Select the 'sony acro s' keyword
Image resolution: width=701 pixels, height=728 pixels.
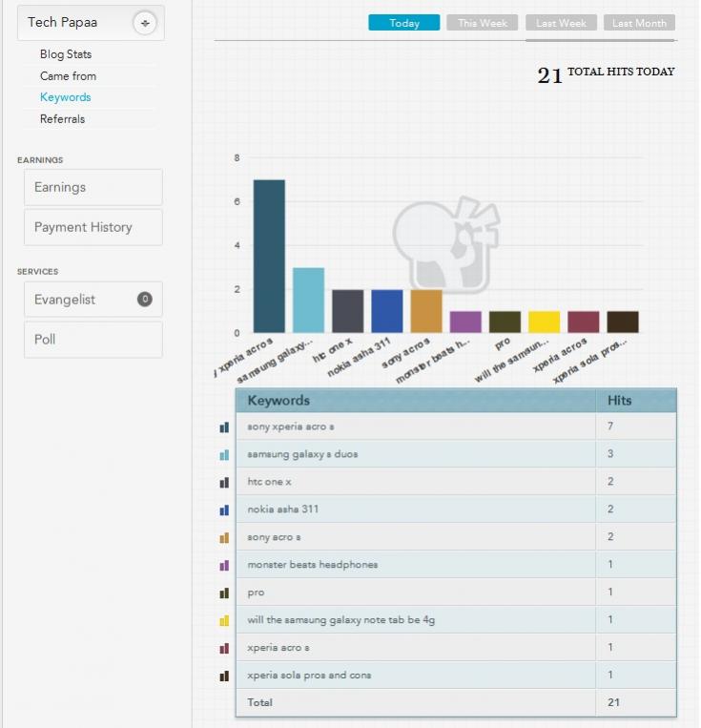point(274,537)
